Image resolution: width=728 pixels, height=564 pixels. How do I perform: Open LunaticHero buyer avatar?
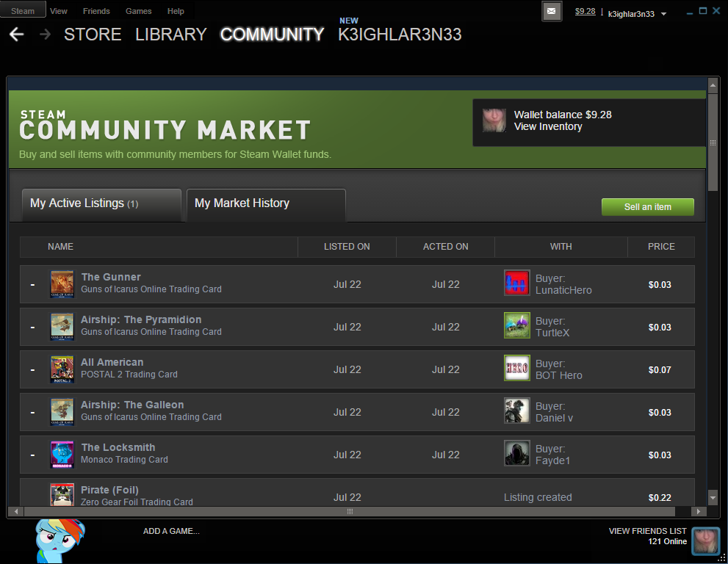pos(516,283)
